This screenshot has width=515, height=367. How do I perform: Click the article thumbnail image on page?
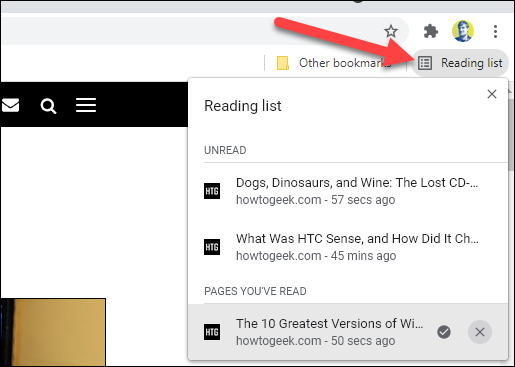(53, 332)
